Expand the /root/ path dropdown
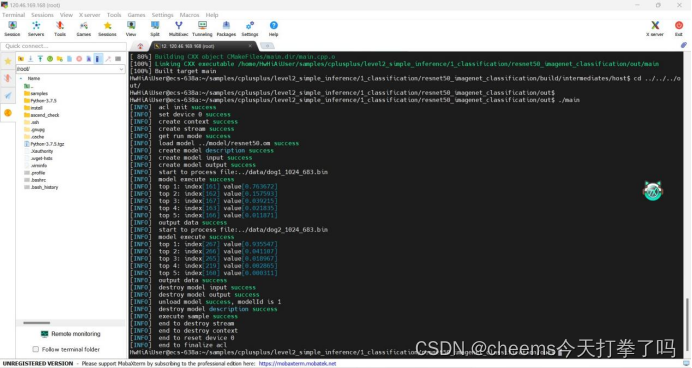The image size is (692, 368). click(121, 69)
